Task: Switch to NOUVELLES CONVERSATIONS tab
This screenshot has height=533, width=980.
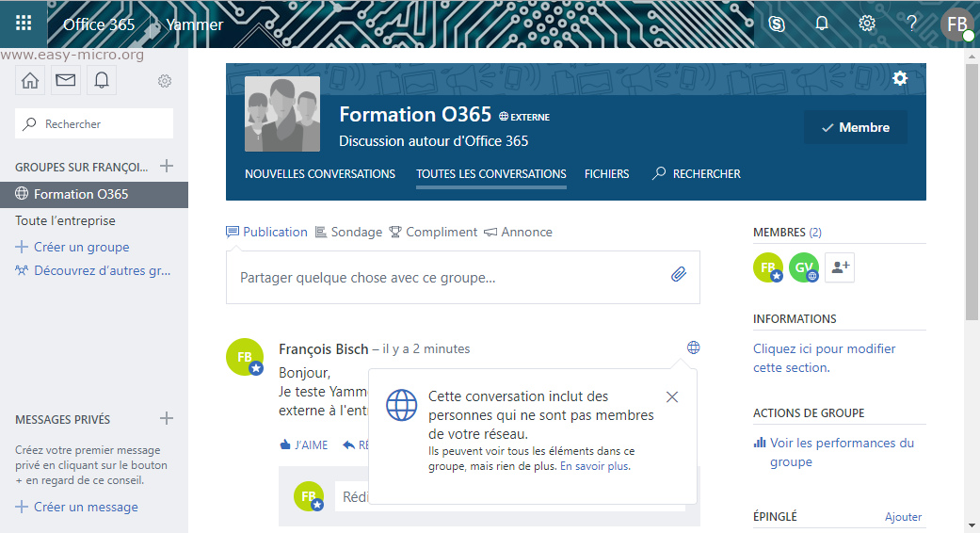Action: (320, 173)
